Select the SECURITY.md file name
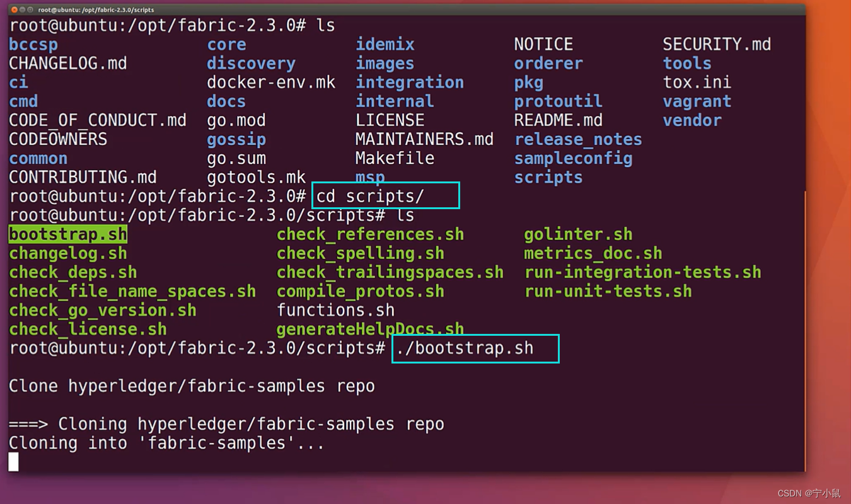 (717, 45)
